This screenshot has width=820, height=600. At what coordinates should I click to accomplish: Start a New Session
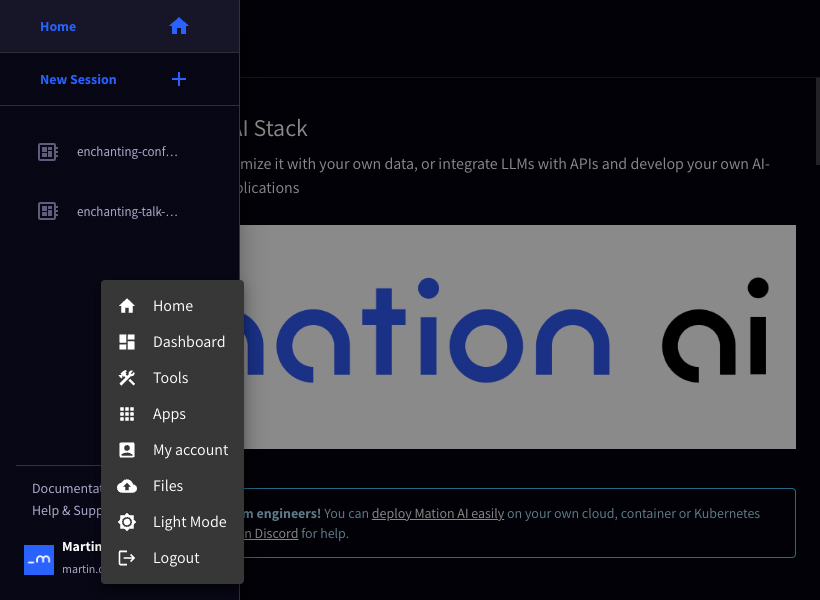tap(119, 79)
